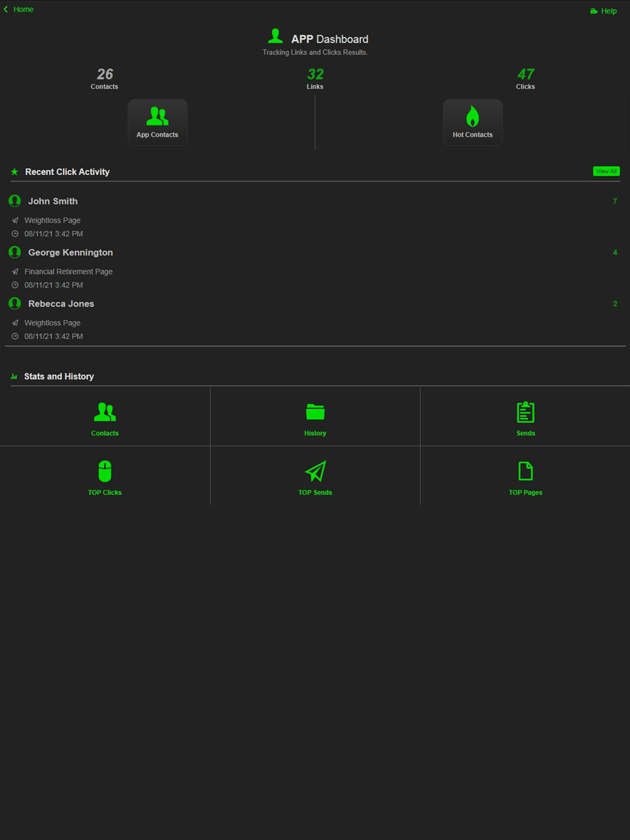630x840 pixels.
Task: Click the 32 Links counter
Action: click(315, 79)
